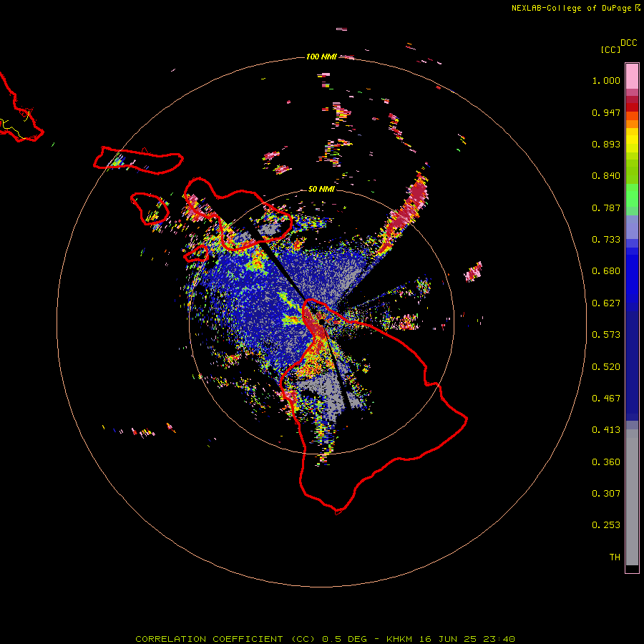Click the 50 NMI range ring label
The height and width of the screenshot is (644, 644).
[x=321, y=189]
